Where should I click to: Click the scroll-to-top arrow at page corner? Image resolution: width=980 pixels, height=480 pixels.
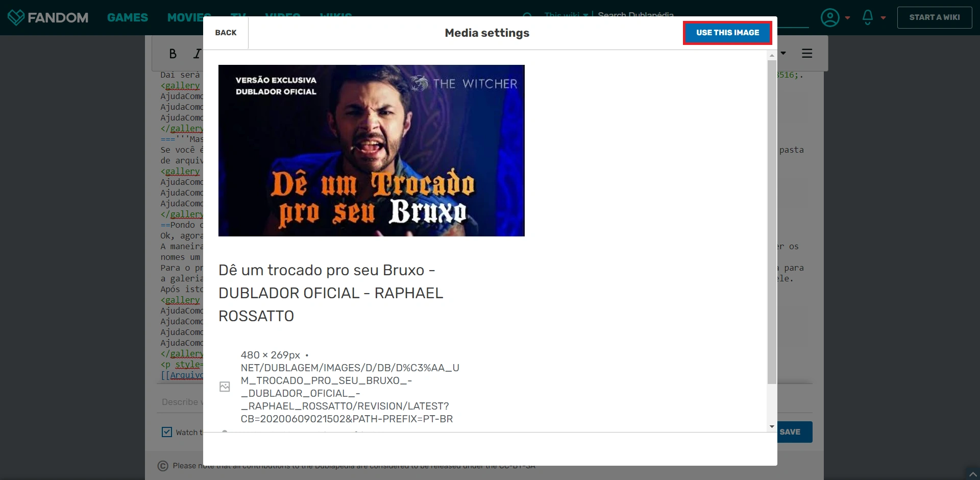tap(973, 474)
